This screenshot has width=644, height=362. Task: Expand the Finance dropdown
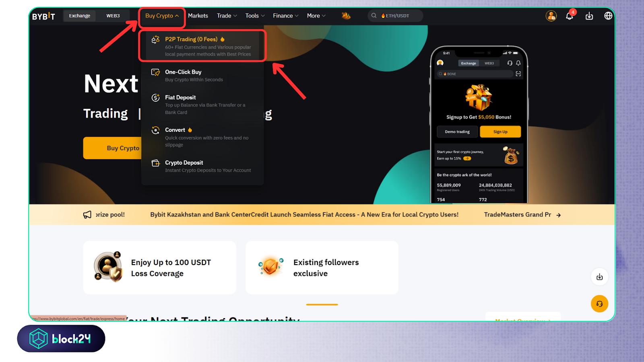tap(286, 16)
